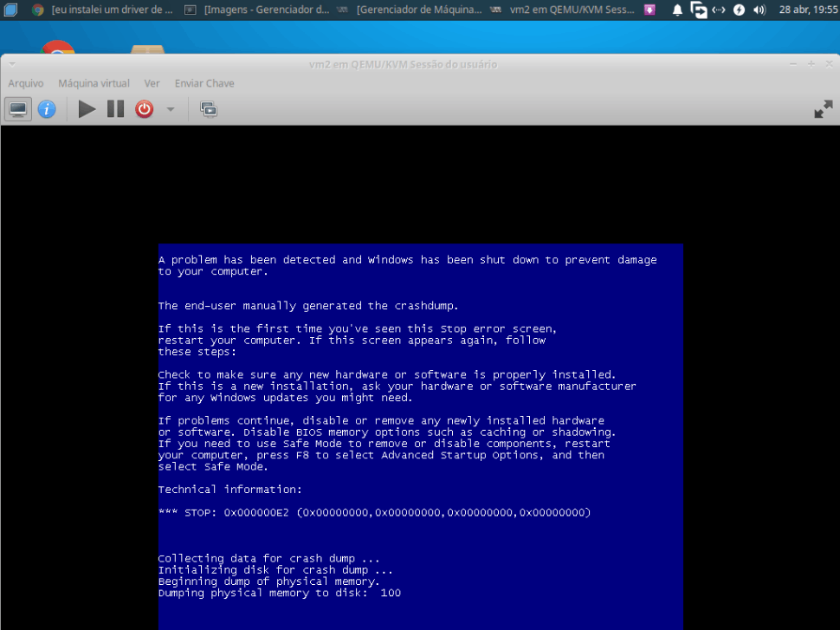This screenshot has width=840, height=630.
Task: Click 'Technical information:' text in the VM display
Action: click(229, 490)
